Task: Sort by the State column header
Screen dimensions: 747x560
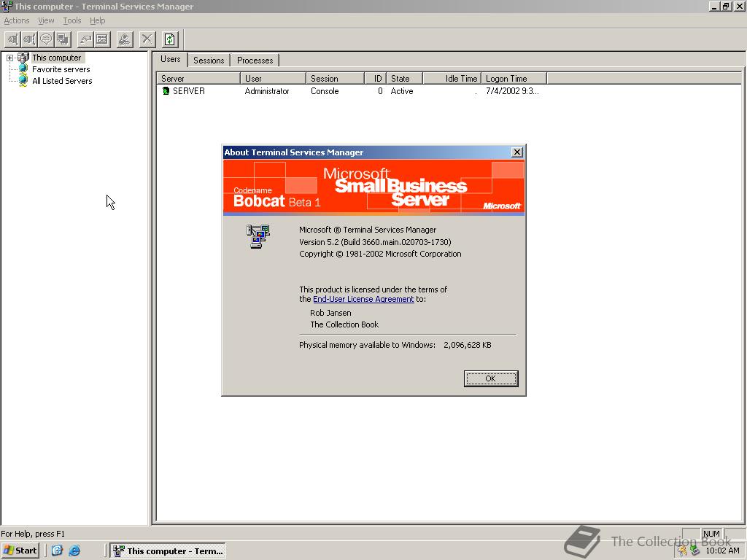Action: point(404,79)
